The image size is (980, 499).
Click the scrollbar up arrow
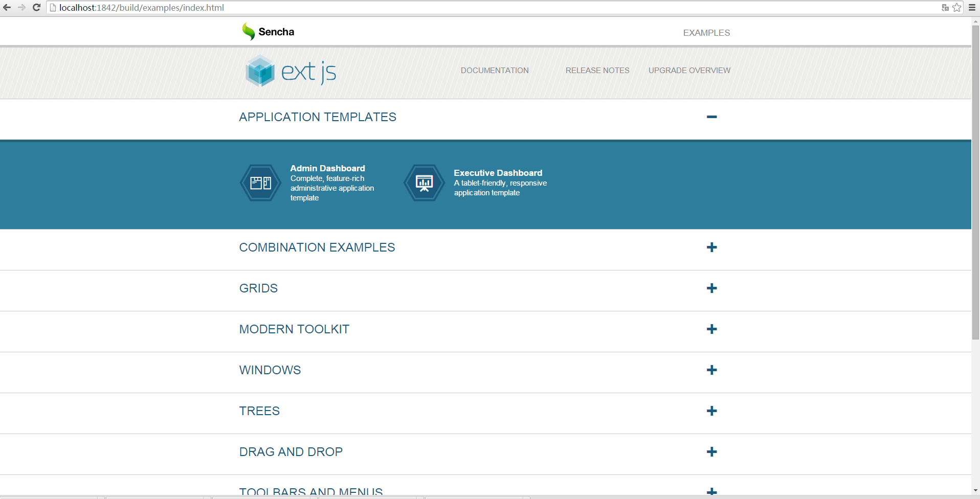pos(975,21)
